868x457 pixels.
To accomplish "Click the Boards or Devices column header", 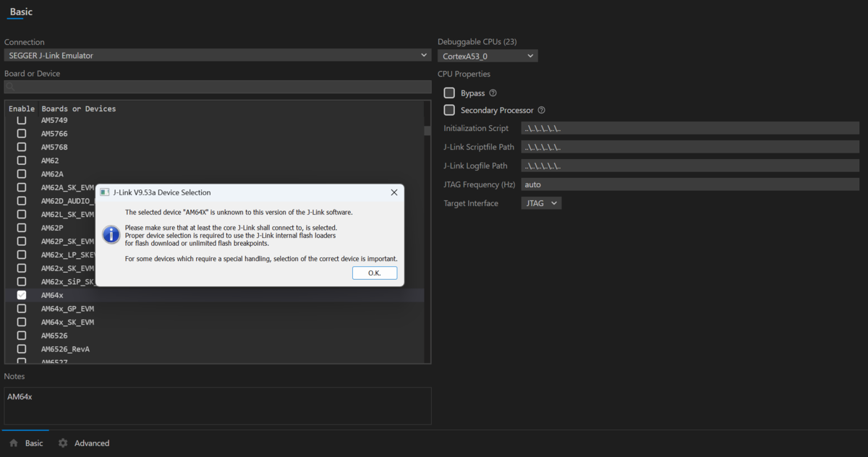I will 78,108.
